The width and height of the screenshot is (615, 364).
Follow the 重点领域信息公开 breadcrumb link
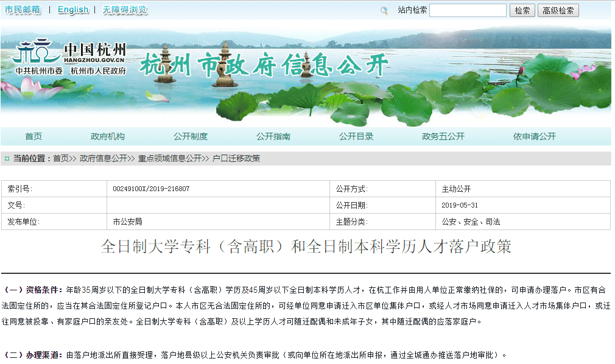[x=170, y=158]
